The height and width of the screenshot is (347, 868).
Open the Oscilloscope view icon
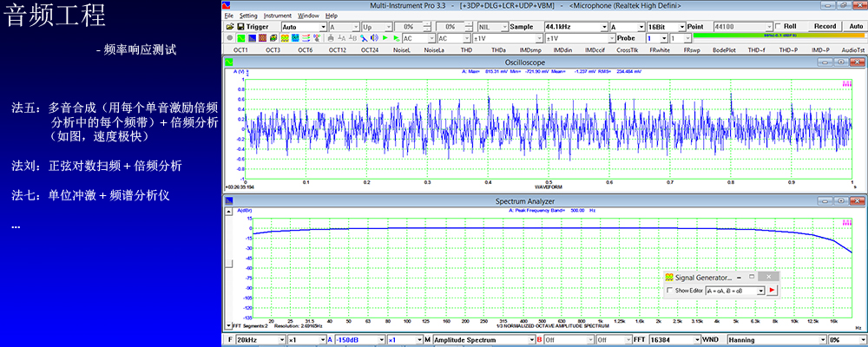pyautogui.click(x=241, y=38)
